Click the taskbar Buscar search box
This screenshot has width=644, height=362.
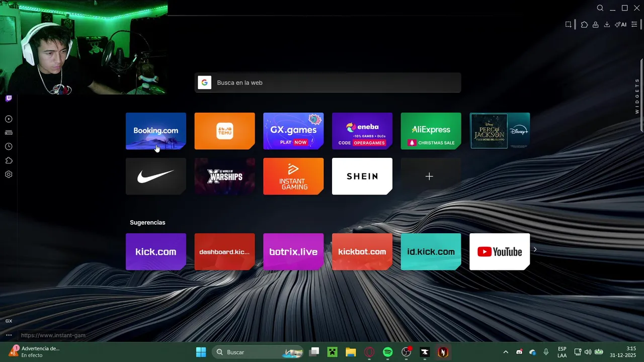(258, 352)
